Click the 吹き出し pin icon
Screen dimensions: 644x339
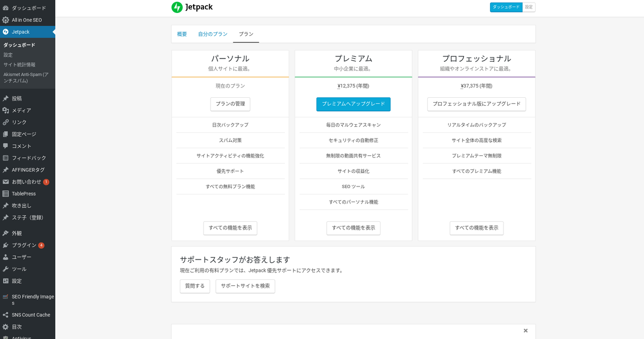(6, 206)
